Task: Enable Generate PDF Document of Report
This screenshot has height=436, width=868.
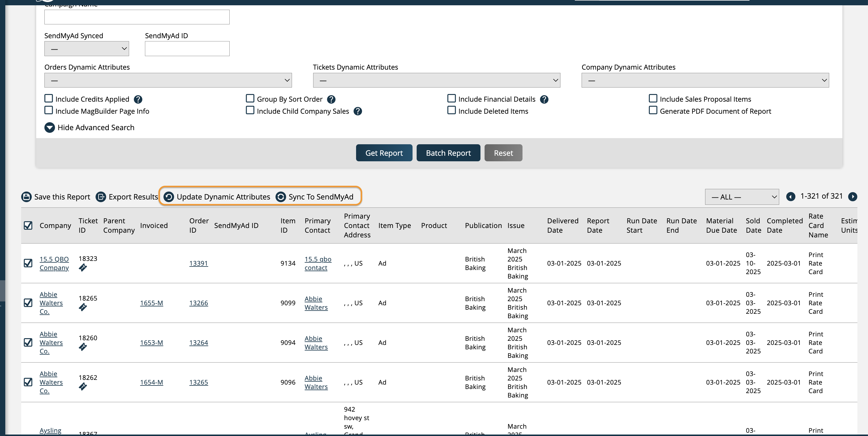Action: tap(653, 110)
